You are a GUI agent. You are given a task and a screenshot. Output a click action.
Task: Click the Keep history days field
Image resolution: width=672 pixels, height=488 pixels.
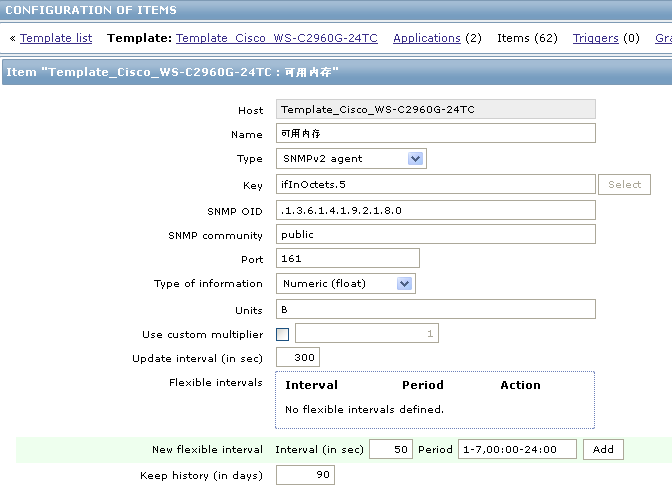pyautogui.click(x=306, y=475)
